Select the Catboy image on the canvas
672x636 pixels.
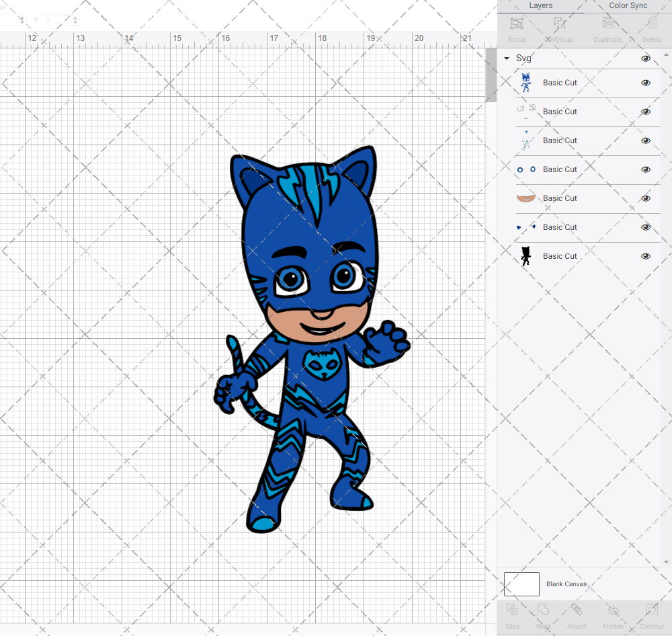[x=312, y=339]
